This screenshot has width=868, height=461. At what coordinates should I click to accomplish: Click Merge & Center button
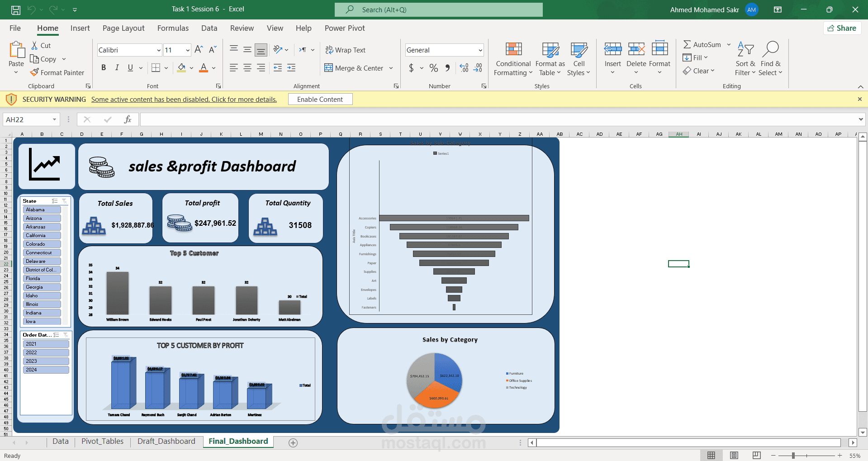[x=354, y=68]
